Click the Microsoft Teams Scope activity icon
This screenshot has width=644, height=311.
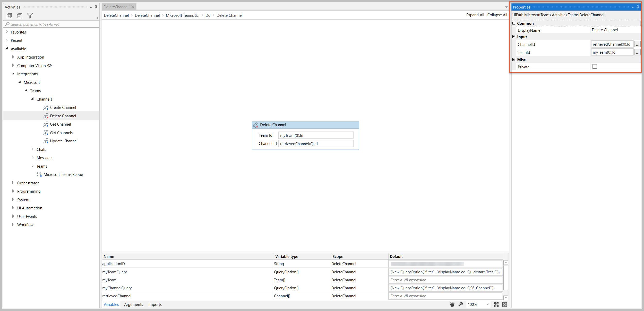point(39,175)
